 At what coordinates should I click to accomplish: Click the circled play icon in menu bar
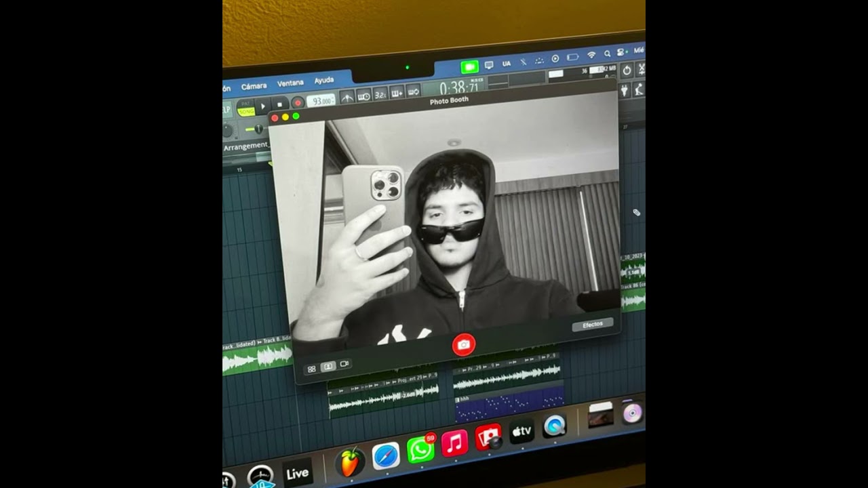tap(555, 59)
